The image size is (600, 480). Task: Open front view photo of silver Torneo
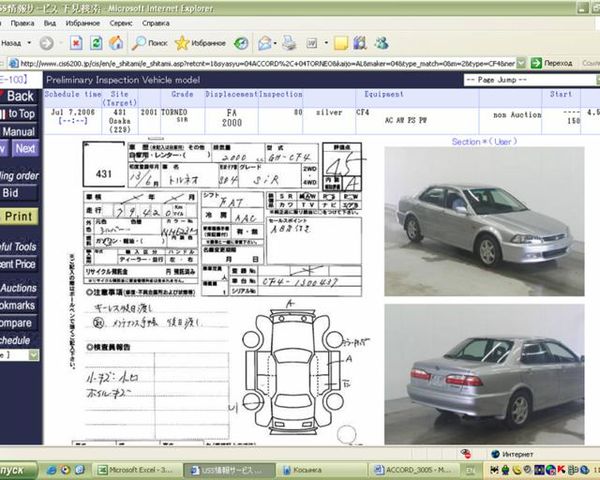pyautogui.click(x=484, y=221)
